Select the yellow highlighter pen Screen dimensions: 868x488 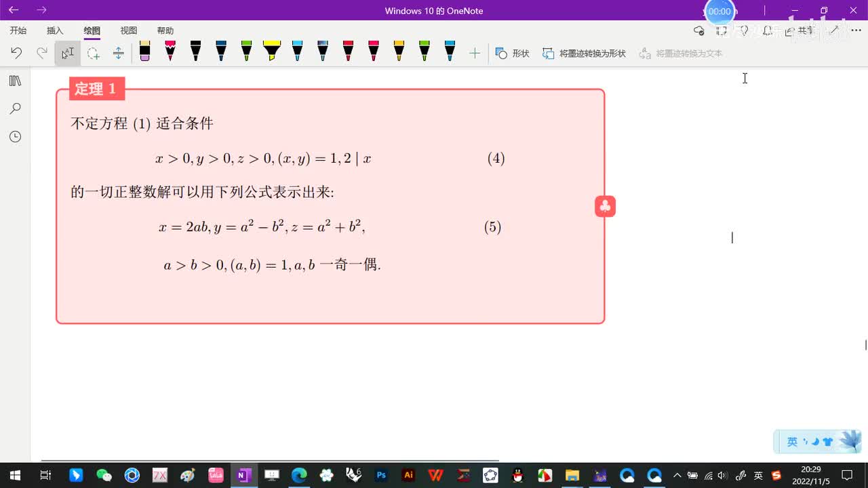[272, 52]
